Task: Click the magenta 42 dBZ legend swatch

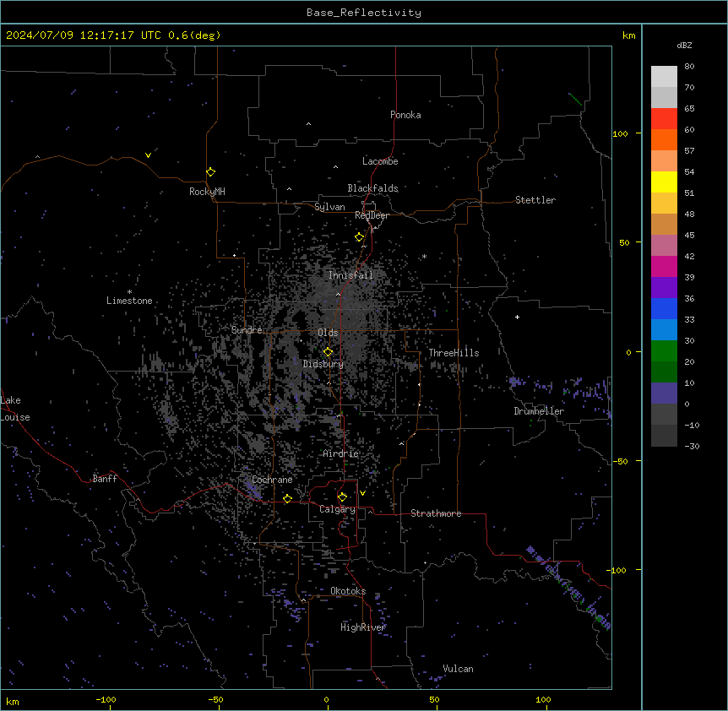Action: [x=664, y=266]
